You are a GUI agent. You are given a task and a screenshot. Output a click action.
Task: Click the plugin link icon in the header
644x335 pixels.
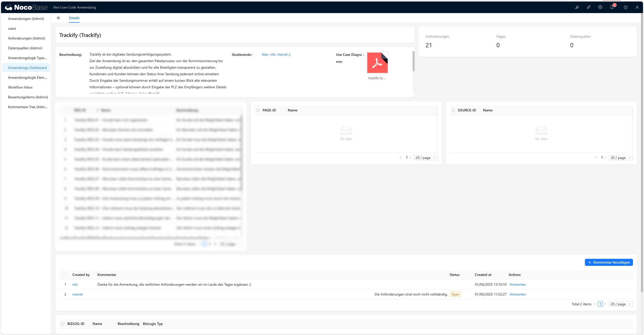(589, 7)
